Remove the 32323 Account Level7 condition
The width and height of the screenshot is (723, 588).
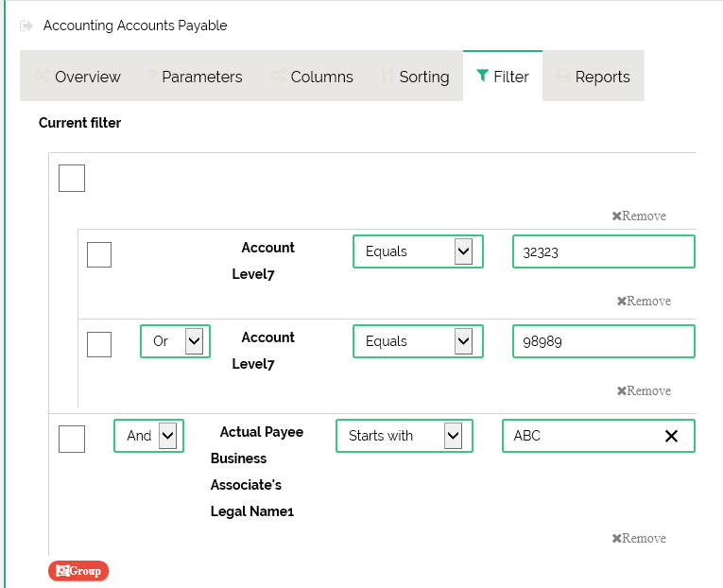point(644,302)
